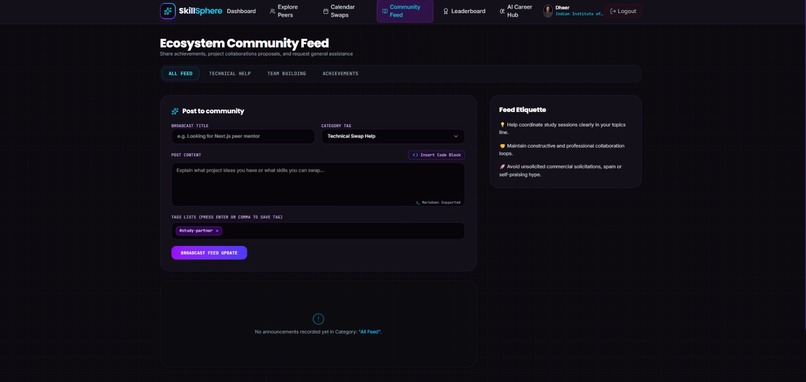Click the page vertical scrollbar
Viewport: 806px width, 382px height.
pyautogui.click(x=804, y=165)
